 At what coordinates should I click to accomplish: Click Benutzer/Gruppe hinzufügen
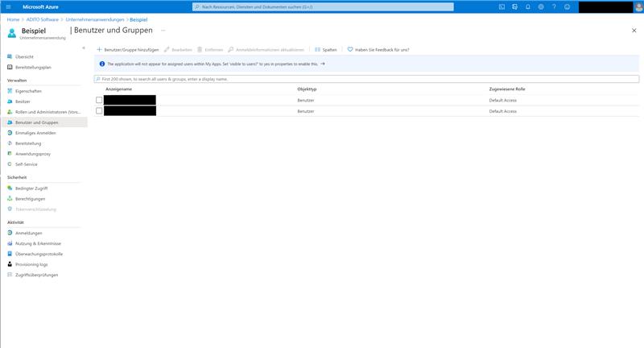click(x=128, y=50)
